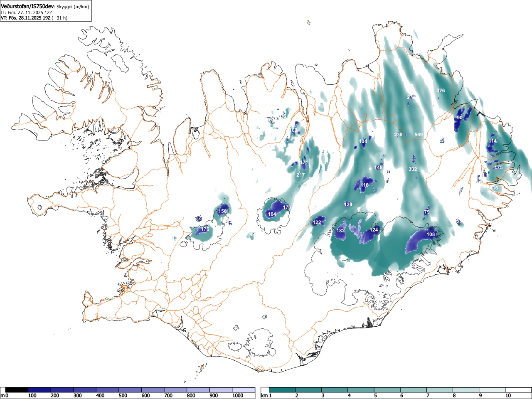Click the 700 label on the metre legend
532x399 pixels.
click(168, 396)
